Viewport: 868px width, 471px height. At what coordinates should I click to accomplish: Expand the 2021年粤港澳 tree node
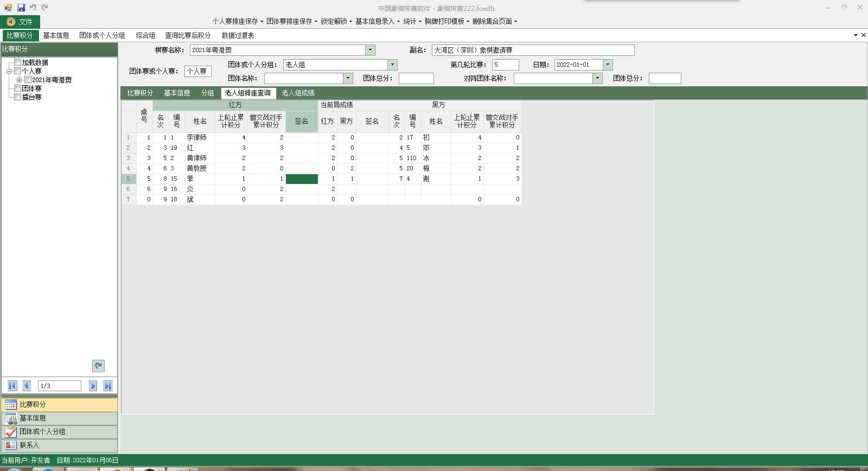(x=20, y=80)
